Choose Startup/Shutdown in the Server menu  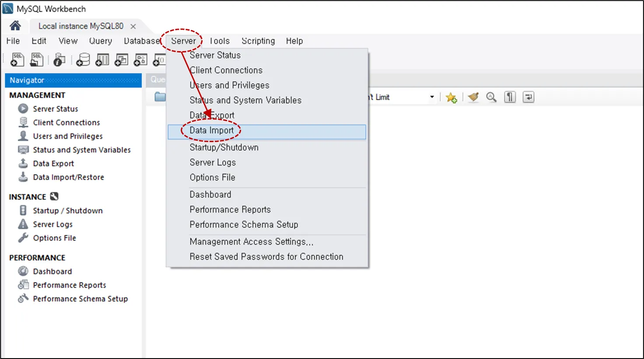[x=267, y=147]
